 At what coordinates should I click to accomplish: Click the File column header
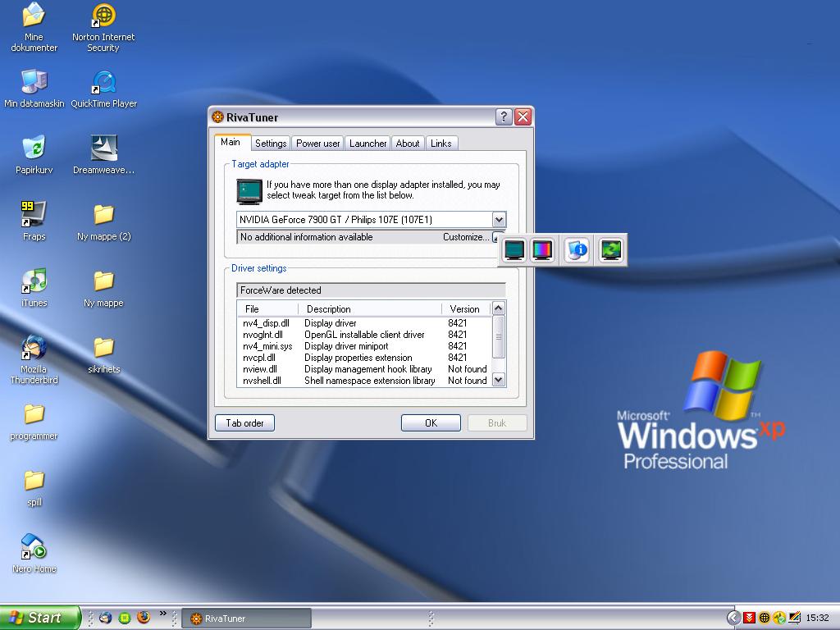click(x=267, y=309)
